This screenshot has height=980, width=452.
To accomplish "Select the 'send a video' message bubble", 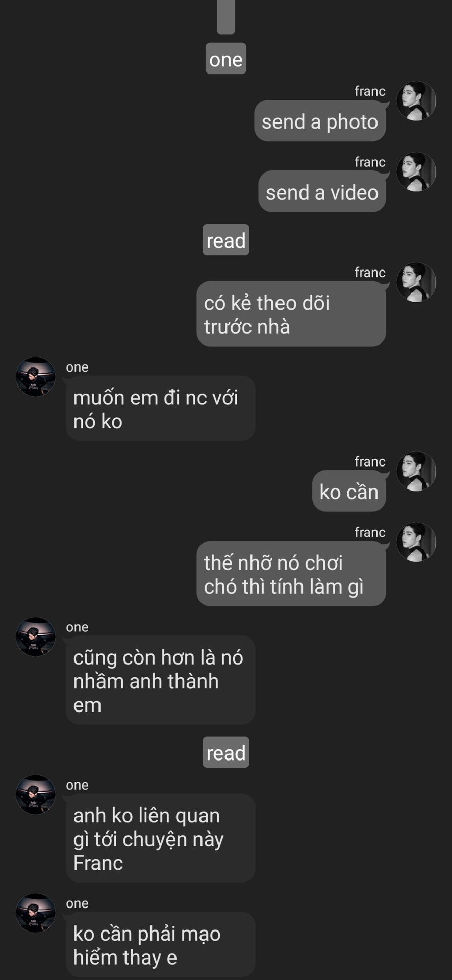I will pos(322,192).
